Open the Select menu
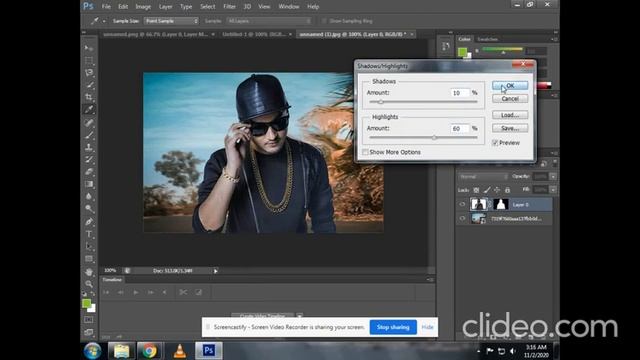The height and width of the screenshot is (360, 640). [207, 7]
